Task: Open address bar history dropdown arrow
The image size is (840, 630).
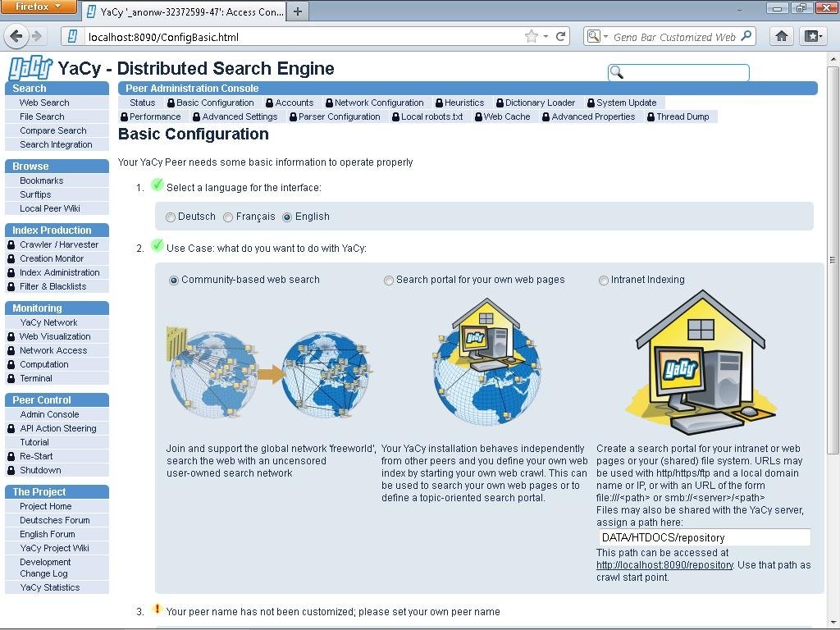Action: pyautogui.click(x=546, y=36)
